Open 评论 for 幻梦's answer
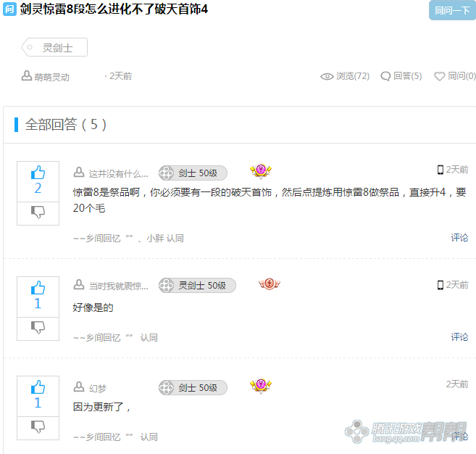This screenshot has height=454, width=476. pyautogui.click(x=459, y=437)
